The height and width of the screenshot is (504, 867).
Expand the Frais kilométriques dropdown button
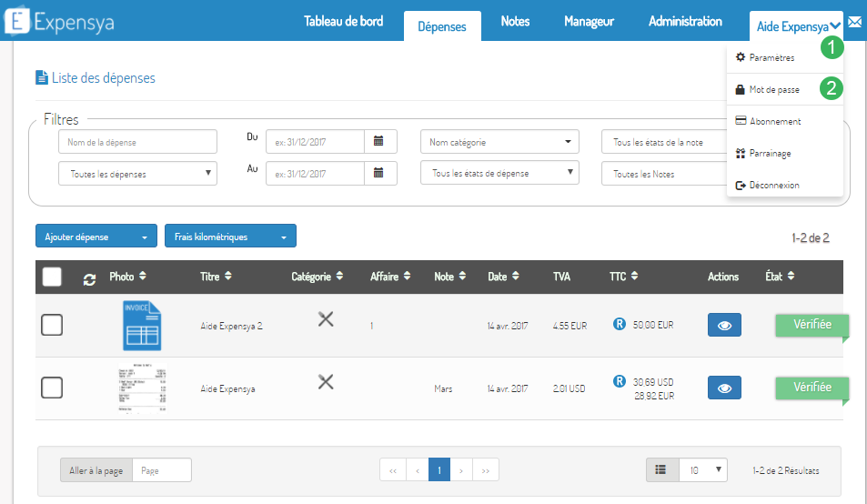pos(230,236)
